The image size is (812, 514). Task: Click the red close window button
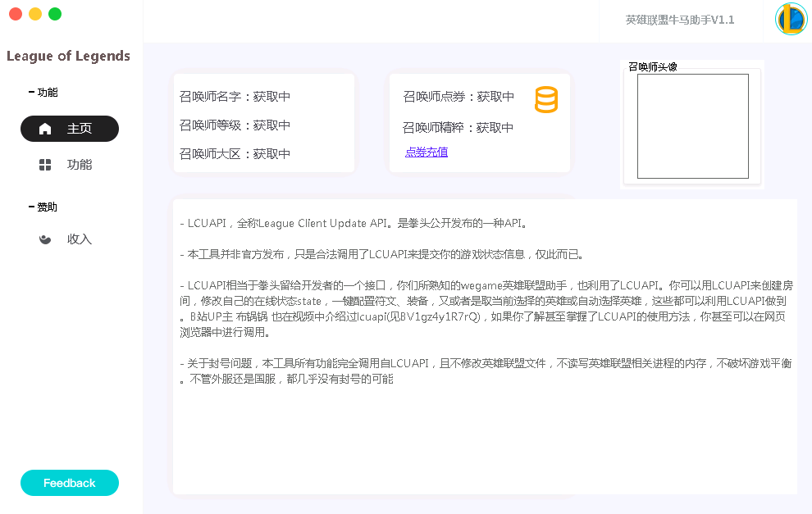pyautogui.click(x=16, y=14)
